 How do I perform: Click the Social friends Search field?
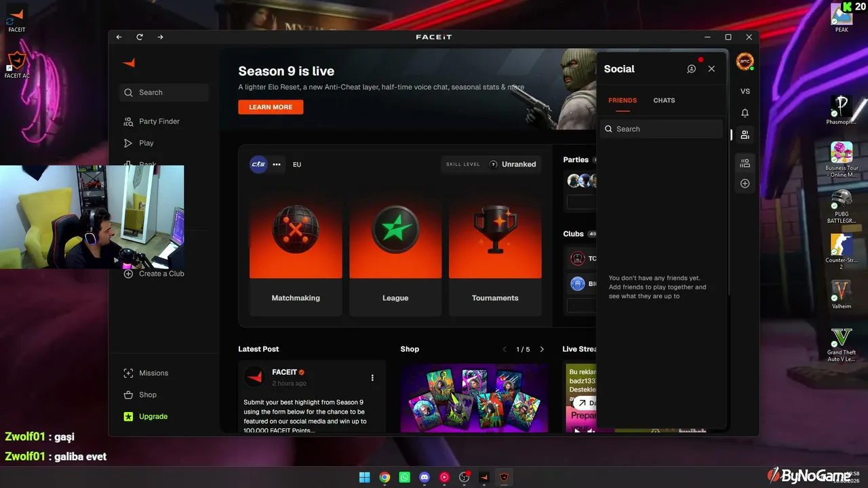click(x=662, y=129)
